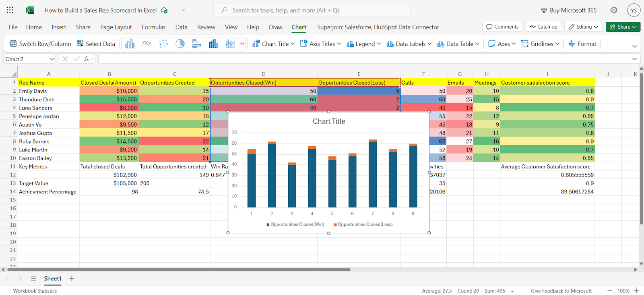The height and width of the screenshot is (295, 644).
Task: Add a new sheet with plus button
Action: pyautogui.click(x=72, y=278)
